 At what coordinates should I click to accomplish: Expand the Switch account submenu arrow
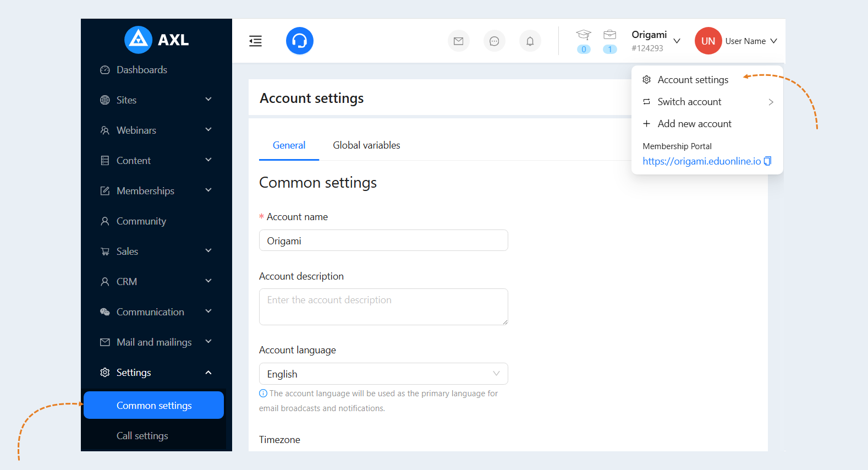coord(771,102)
